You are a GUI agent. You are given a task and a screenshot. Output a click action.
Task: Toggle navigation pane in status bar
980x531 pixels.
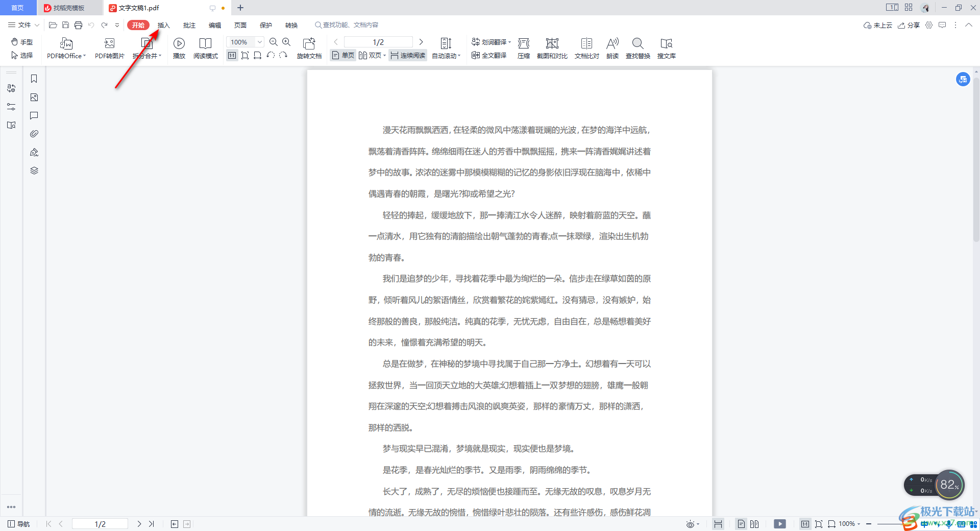click(x=19, y=524)
